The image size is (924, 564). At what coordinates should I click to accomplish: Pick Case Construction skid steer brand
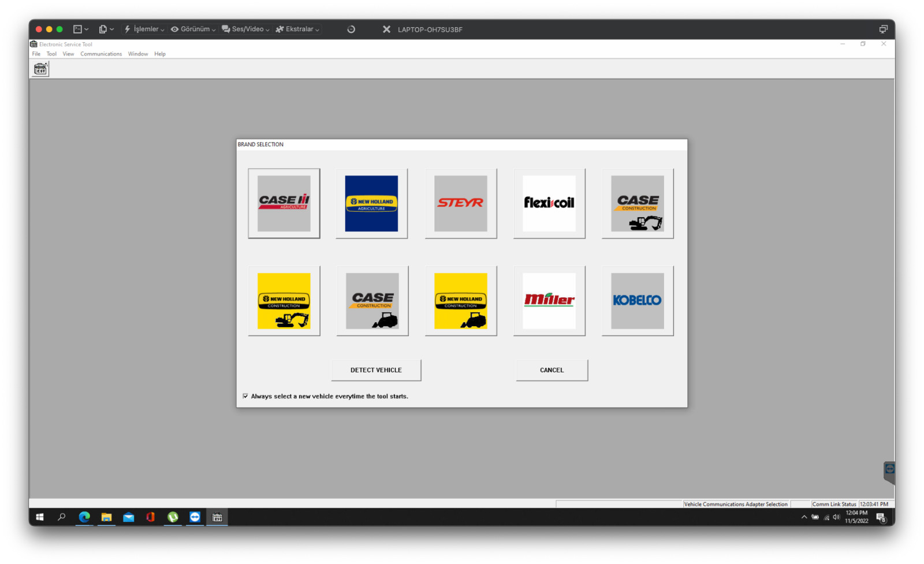coord(372,301)
